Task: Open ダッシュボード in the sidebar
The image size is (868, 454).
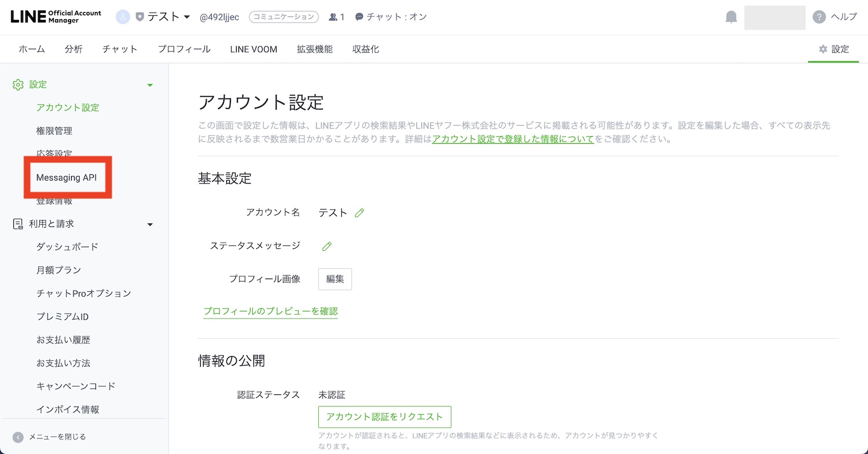Action: tap(68, 247)
